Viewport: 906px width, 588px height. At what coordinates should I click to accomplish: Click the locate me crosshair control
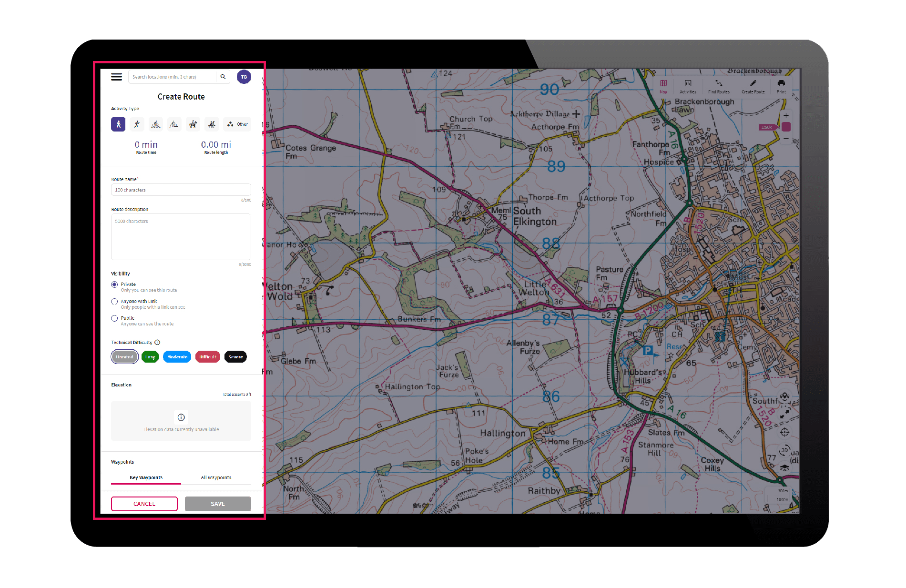pyautogui.click(x=785, y=432)
